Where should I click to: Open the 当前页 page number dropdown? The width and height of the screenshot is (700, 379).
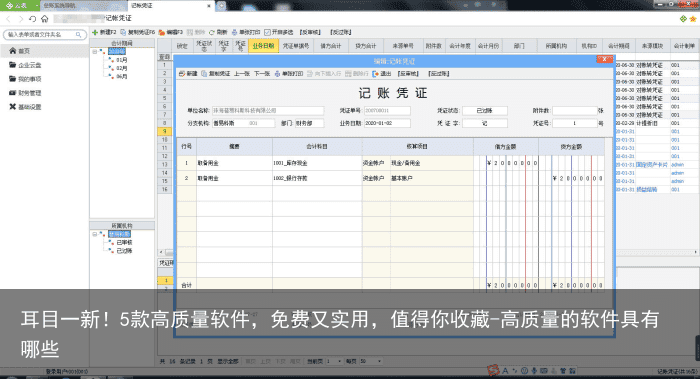(339, 361)
